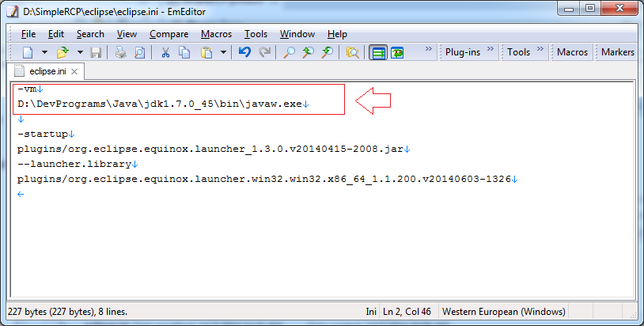Image resolution: width=644 pixels, height=326 pixels.
Task: Expand the Paste dropdown arrow
Action: (223, 52)
